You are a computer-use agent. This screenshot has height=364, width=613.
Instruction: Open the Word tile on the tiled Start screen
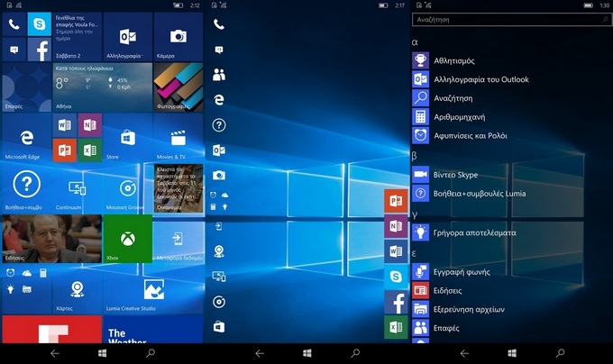(65, 125)
